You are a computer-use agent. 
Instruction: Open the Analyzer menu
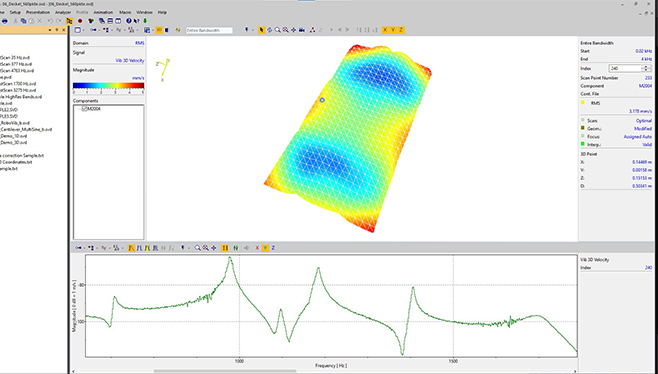tap(63, 13)
